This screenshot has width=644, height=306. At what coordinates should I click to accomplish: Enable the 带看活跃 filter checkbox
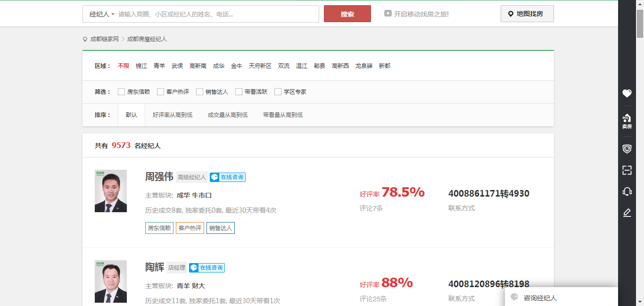point(239,92)
